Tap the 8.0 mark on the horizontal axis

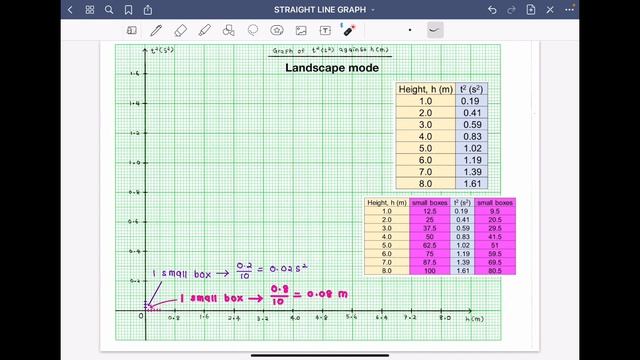point(445,318)
